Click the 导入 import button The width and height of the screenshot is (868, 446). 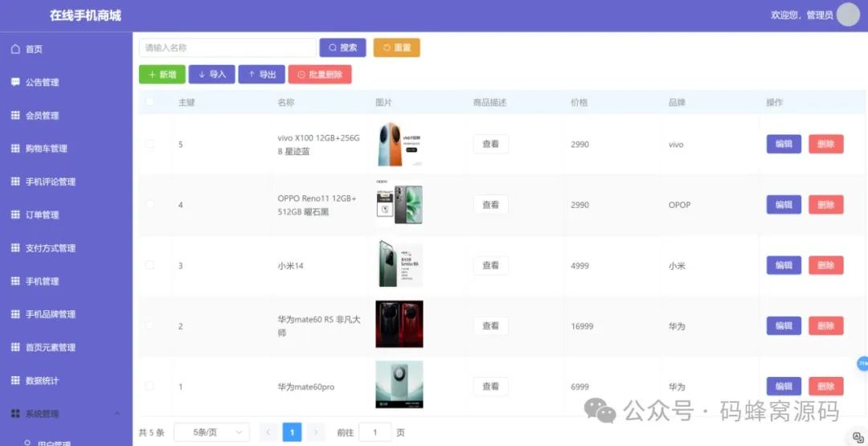212,74
